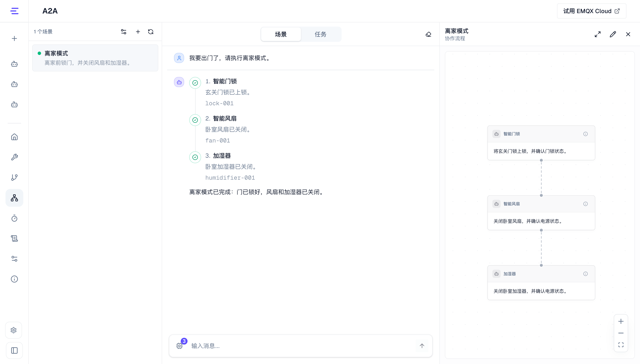Screen dimensions: 640x364
Task: Zoom in on the flow canvas
Action: click(x=621, y=321)
